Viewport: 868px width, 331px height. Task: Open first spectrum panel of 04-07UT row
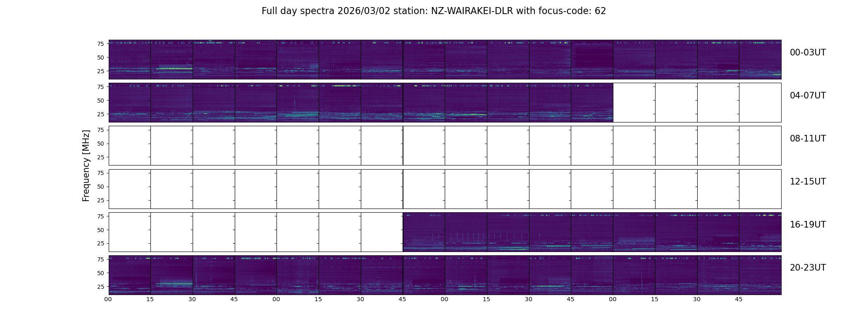pyautogui.click(x=130, y=103)
